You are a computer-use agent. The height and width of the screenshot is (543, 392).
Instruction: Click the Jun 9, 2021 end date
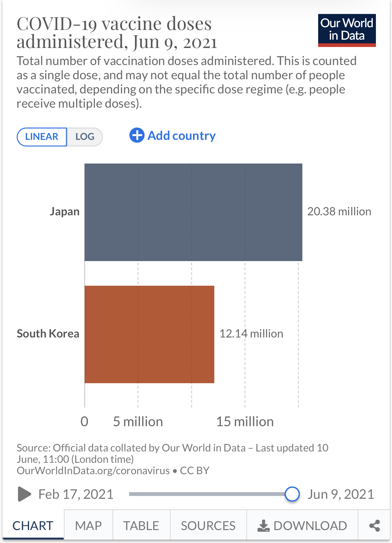click(x=341, y=494)
